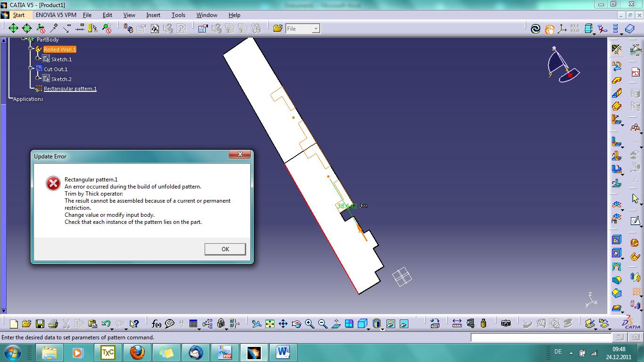The width and height of the screenshot is (644, 362).
Task: Select Rectangular pattern.1 tree node
Action: [x=70, y=89]
